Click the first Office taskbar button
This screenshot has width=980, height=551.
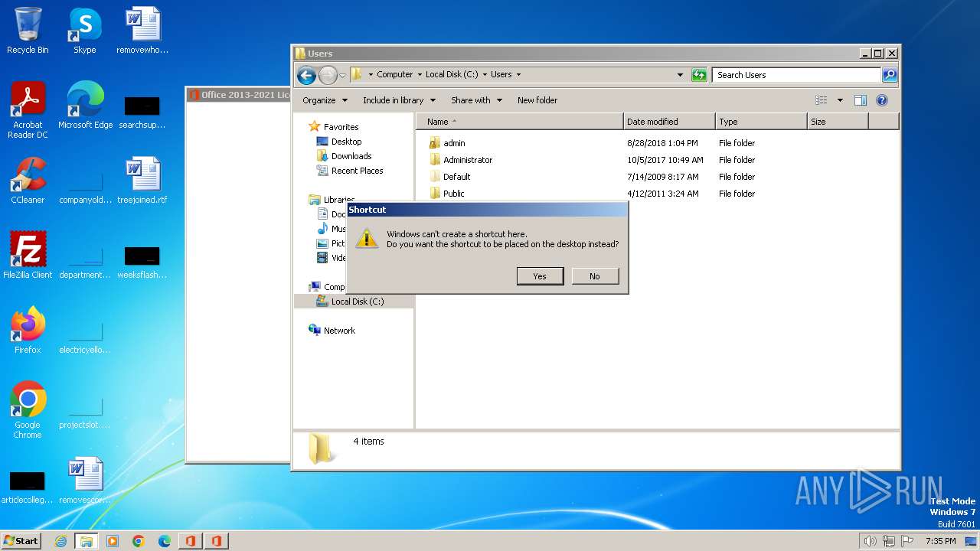point(190,541)
